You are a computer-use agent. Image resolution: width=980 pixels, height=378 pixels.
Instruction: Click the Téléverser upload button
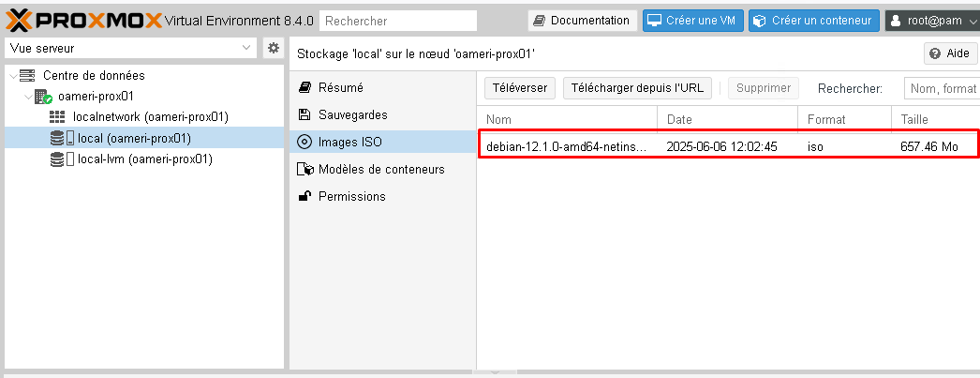[x=520, y=88]
